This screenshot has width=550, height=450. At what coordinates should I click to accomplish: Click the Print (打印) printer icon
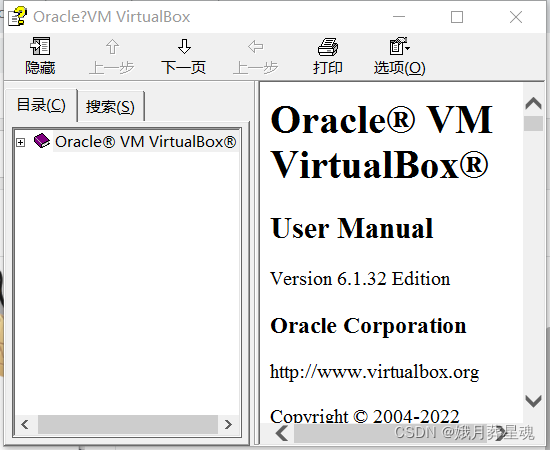[x=328, y=47]
